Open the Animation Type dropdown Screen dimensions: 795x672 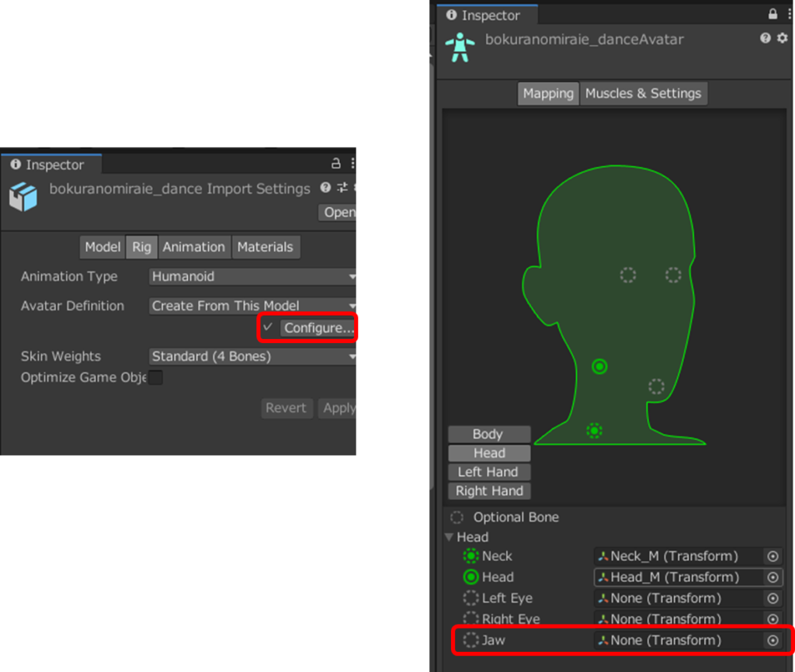[x=252, y=276]
